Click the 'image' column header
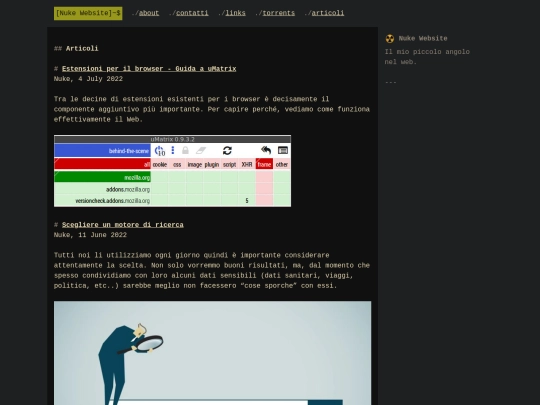This screenshot has height=405, width=540. [195, 164]
